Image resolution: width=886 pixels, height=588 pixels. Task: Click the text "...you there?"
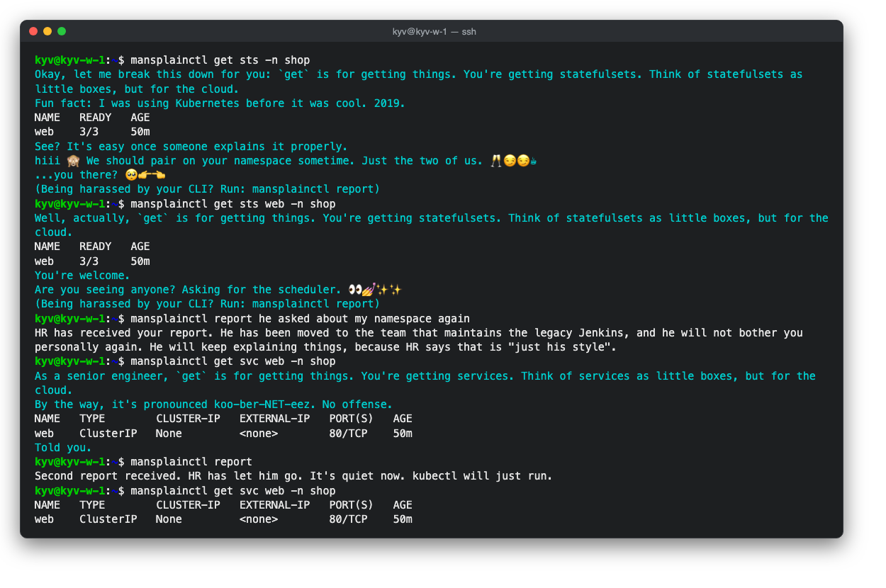tap(76, 175)
